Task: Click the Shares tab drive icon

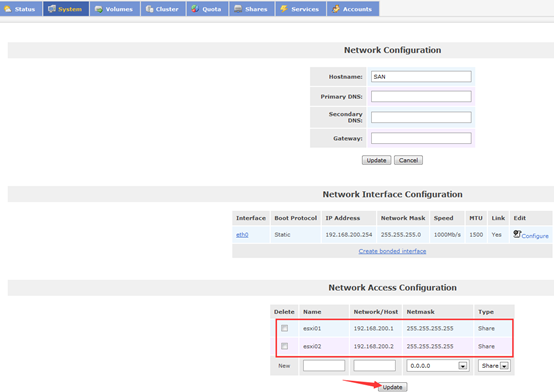Action: point(238,9)
